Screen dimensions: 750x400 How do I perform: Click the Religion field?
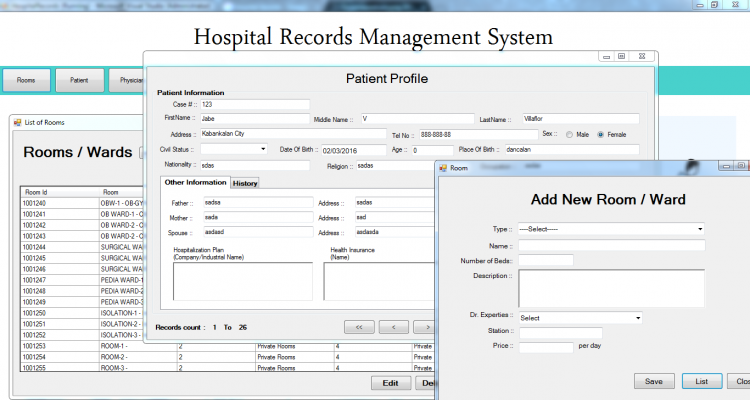395,166
